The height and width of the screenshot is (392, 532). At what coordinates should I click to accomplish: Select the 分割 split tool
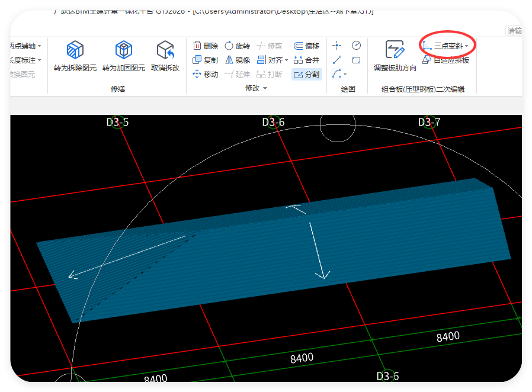pyautogui.click(x=306, y=74)
